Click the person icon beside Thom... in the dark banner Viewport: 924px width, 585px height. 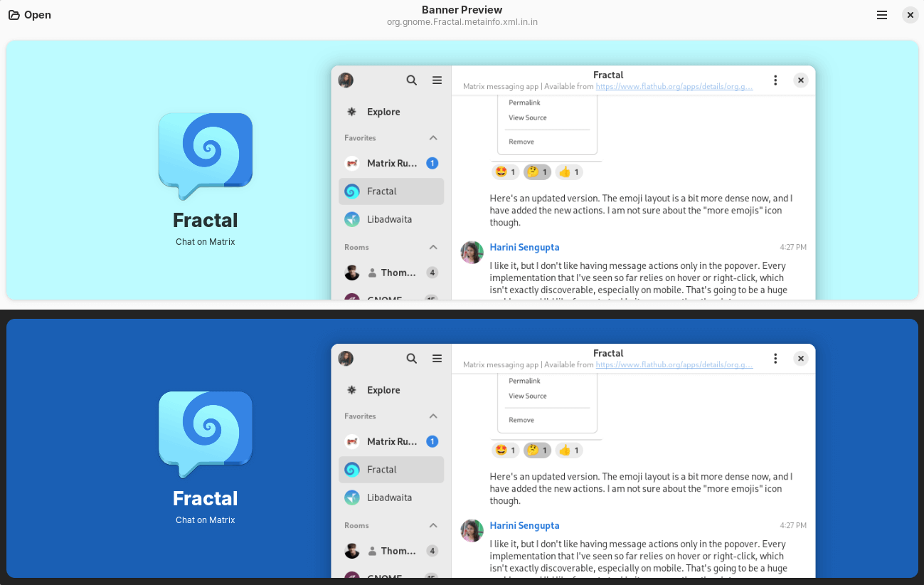coord(373,551)
